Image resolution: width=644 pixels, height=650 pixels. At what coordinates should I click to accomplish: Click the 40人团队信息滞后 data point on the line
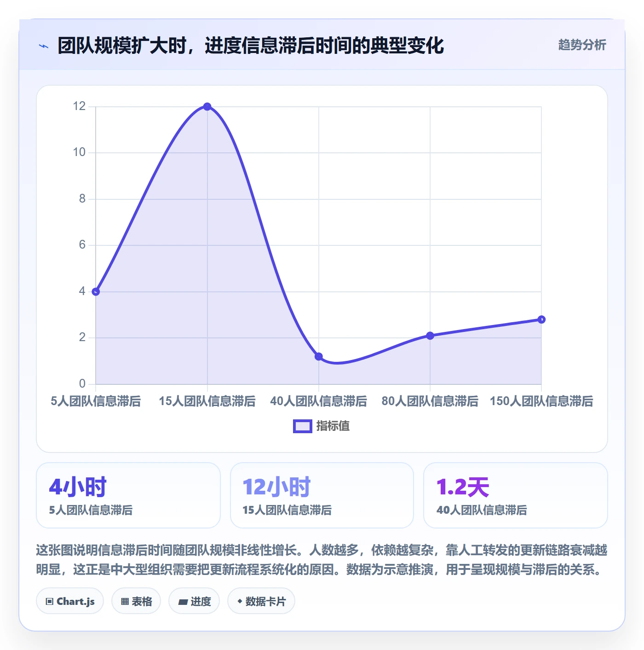click(319, 356)
